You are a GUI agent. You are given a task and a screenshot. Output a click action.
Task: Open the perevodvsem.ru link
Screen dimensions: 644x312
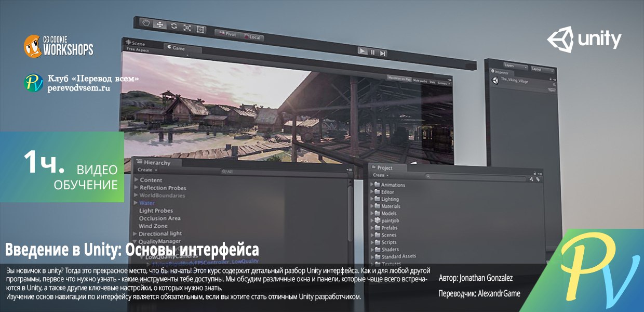coord(78,89)
